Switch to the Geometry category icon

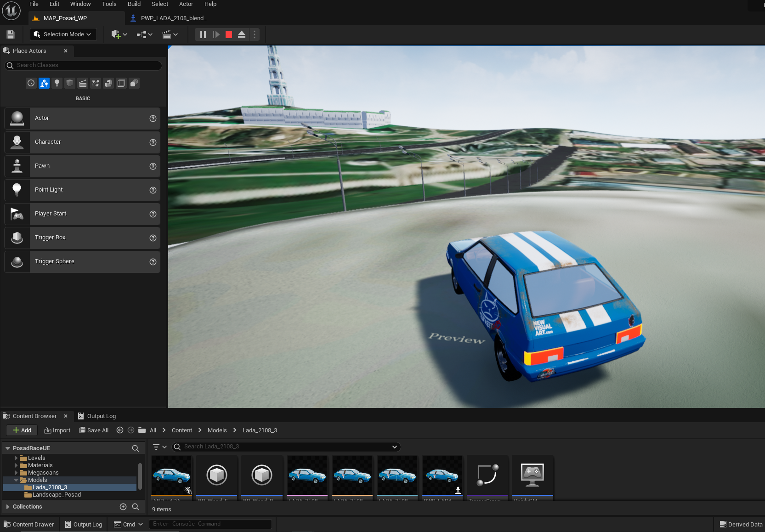click(108, 83)
